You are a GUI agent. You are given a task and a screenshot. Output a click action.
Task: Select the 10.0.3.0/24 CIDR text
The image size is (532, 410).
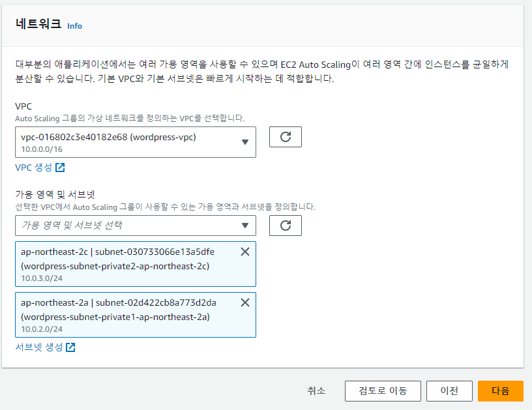42,278
